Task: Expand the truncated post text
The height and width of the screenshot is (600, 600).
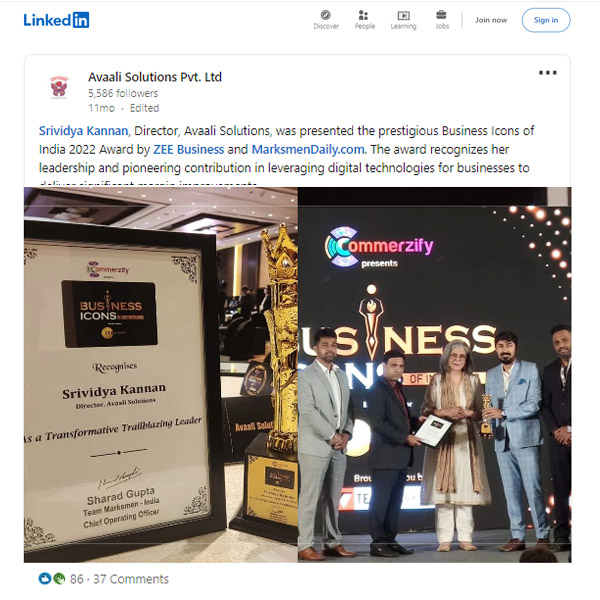Action: (148, 184)
